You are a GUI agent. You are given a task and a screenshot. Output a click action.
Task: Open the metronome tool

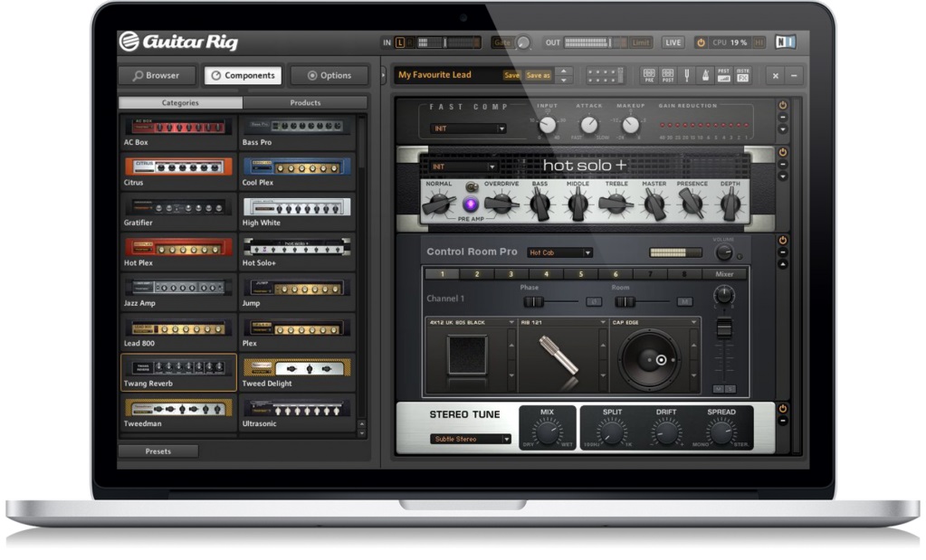pyautogui.click(x=705, y=75)
